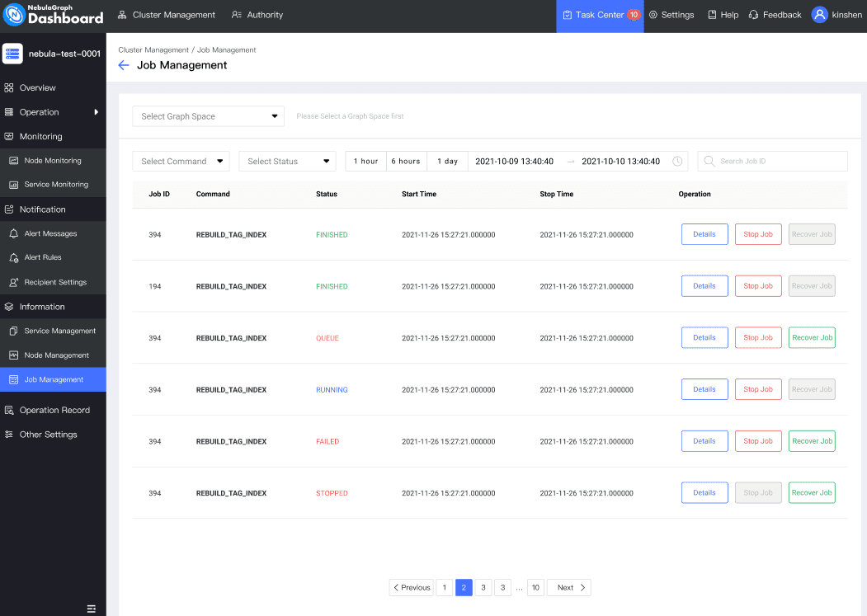This screenshot has height=616, width=867.
Task: Expand the Operation sidebar submenu
Action: click(x=53, y=112)
